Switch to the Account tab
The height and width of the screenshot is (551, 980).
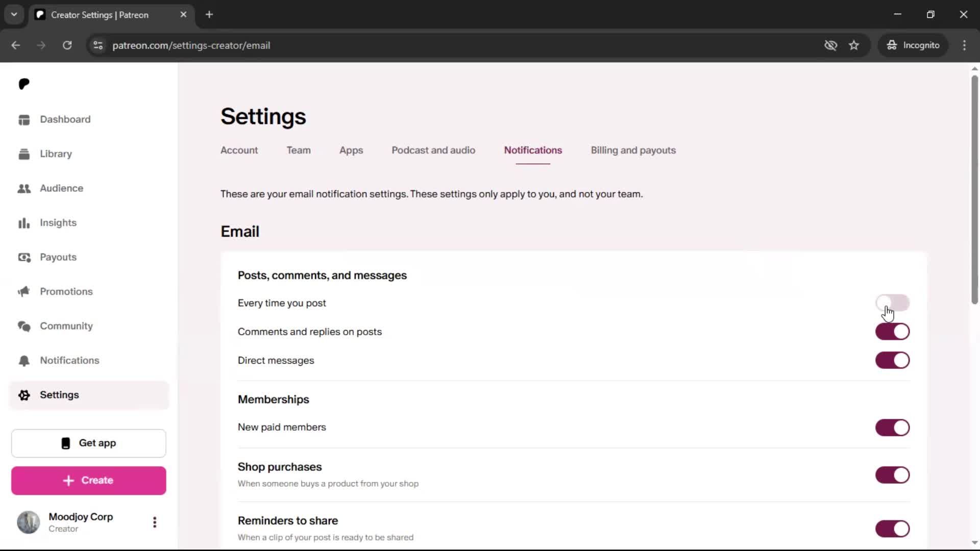pos(239,151)
